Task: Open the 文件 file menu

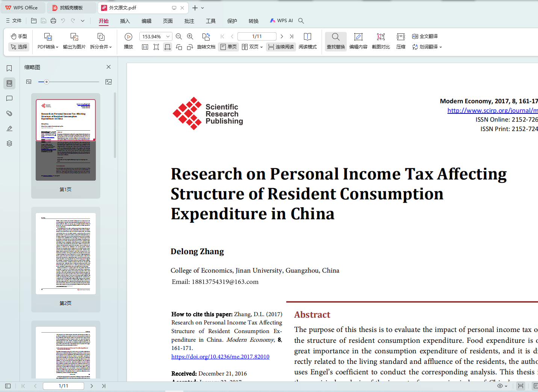Action: [14, 21]
